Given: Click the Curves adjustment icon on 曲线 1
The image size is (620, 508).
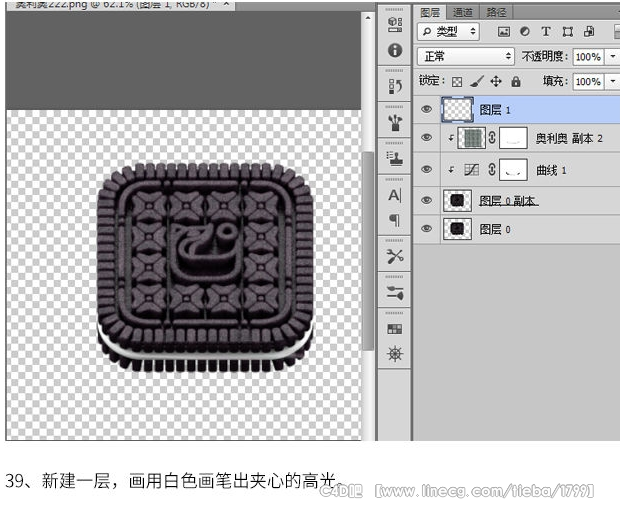Looking at the screenshot, I should (471, 170).
